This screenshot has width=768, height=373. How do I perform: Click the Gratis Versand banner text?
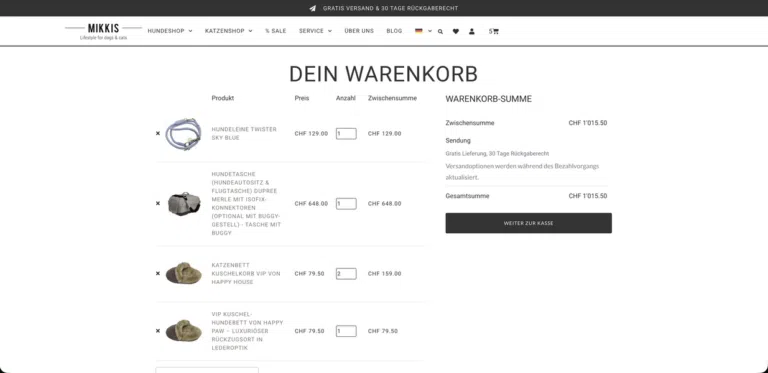click(x=390, y=8)
